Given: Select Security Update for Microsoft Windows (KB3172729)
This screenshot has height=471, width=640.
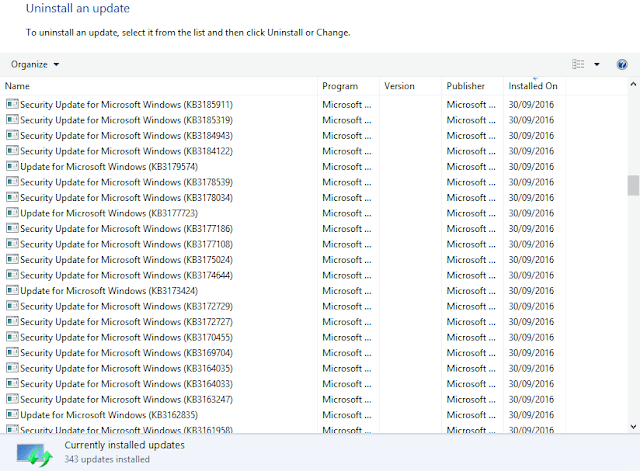Looking at the screenshot, I should 127,307.
